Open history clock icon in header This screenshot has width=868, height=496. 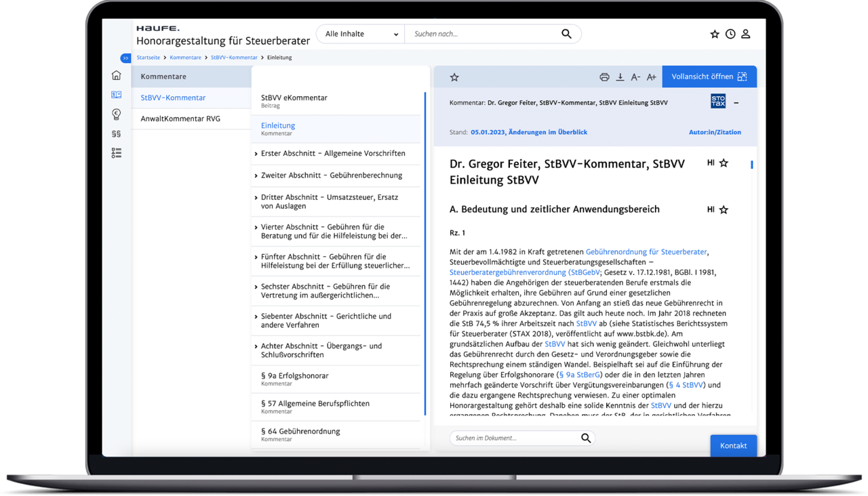(x=730, y=34)
